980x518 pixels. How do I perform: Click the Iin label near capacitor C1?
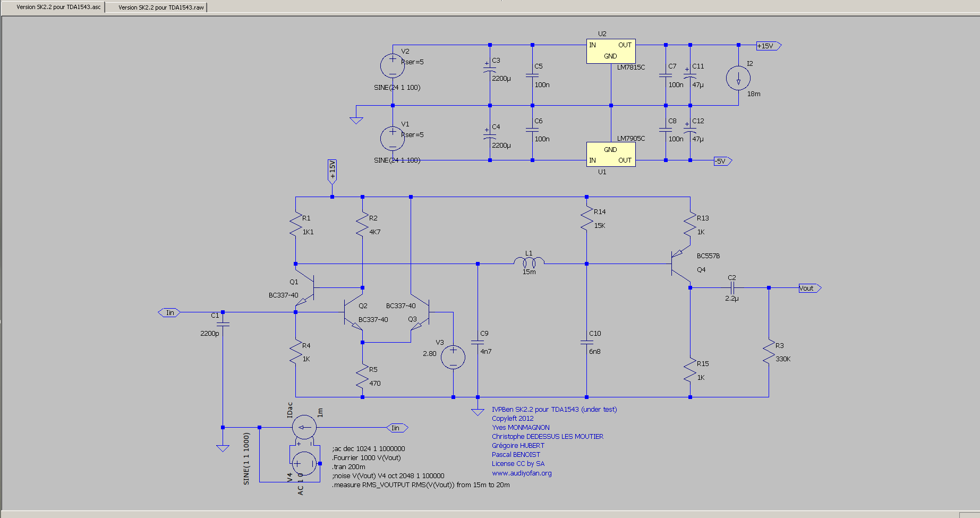[169, 312]
